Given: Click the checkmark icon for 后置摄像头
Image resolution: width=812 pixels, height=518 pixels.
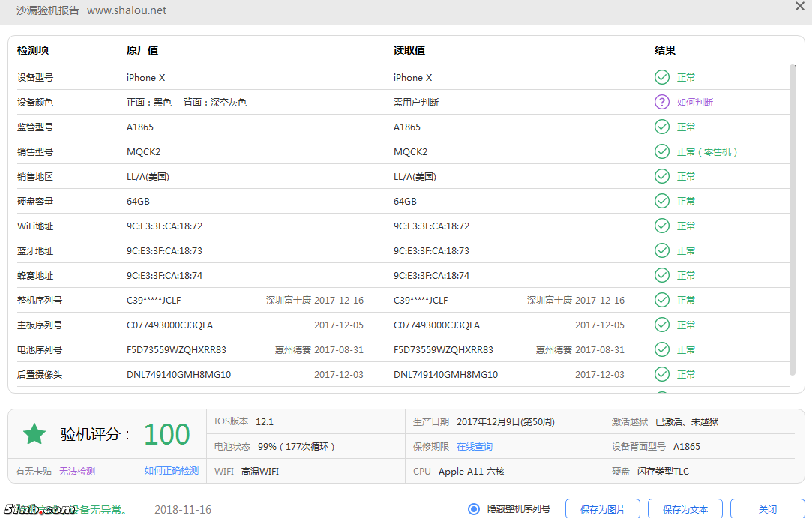Looking at the screenshot, I should pos(662,374).
